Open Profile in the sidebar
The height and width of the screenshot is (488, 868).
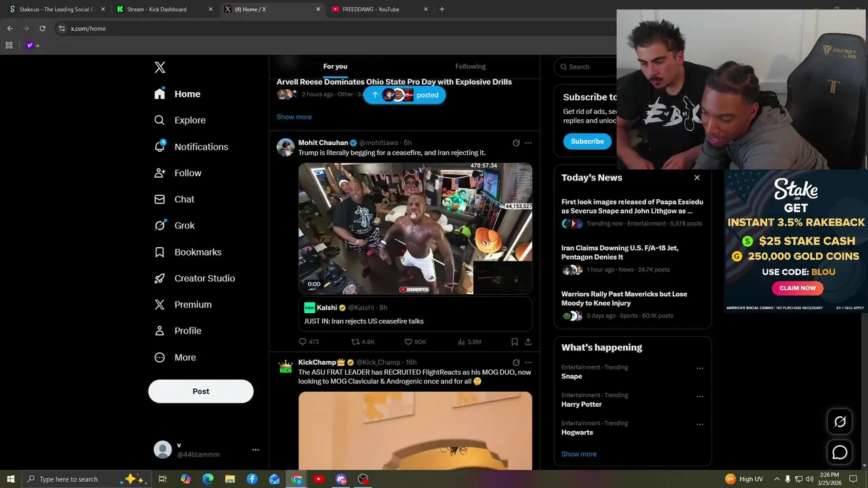[x=178, y=331]
